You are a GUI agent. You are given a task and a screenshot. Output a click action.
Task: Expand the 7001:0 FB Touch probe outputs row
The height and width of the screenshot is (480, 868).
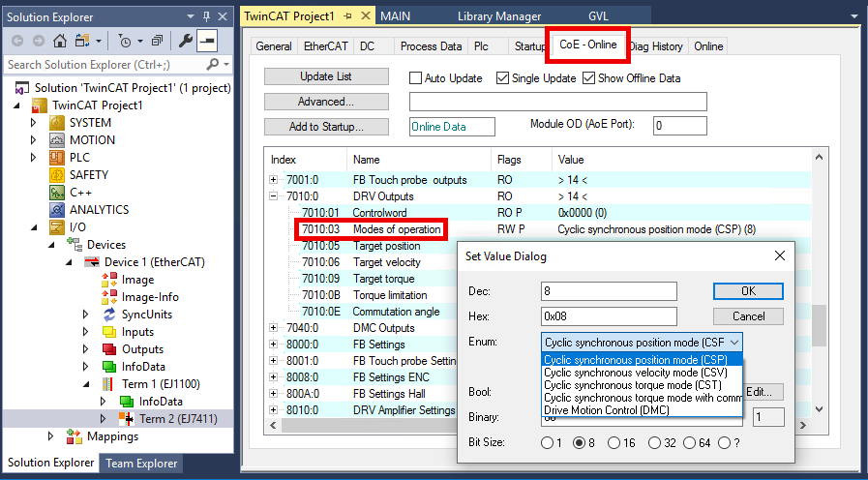click(274, 180)
